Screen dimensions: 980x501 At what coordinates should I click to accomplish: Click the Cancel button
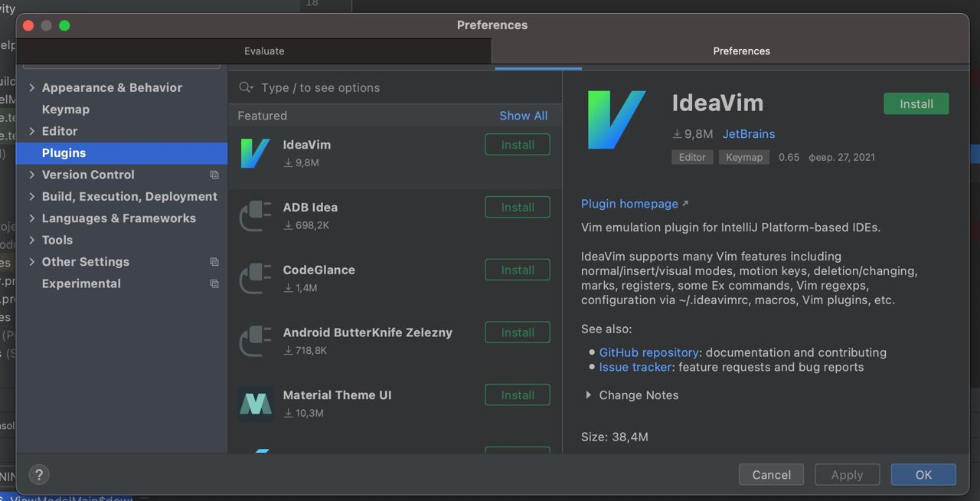(771, 474)
